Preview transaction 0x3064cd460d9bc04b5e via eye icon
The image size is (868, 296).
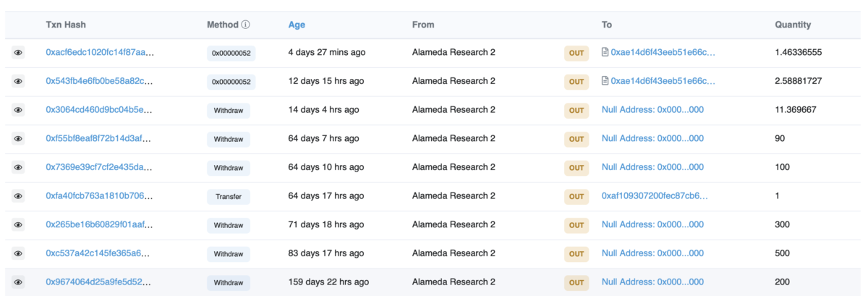(x=18, y=110)
